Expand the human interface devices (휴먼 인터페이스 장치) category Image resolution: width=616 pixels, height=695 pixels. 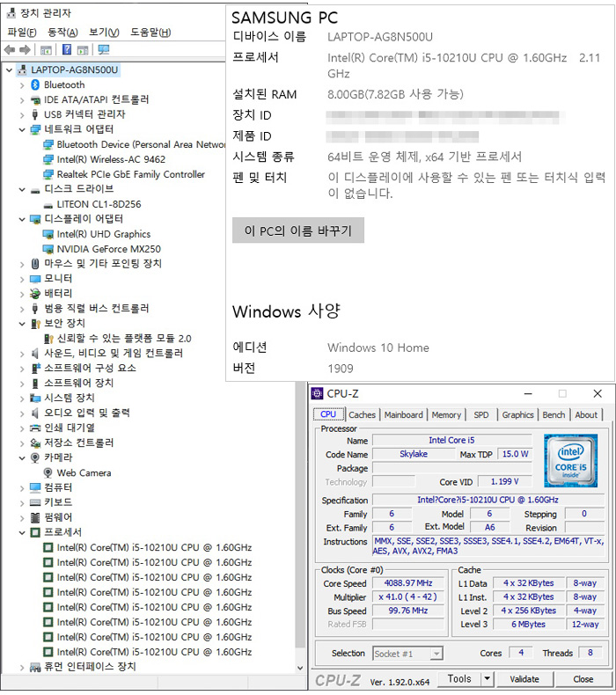[x=22, y=667]
